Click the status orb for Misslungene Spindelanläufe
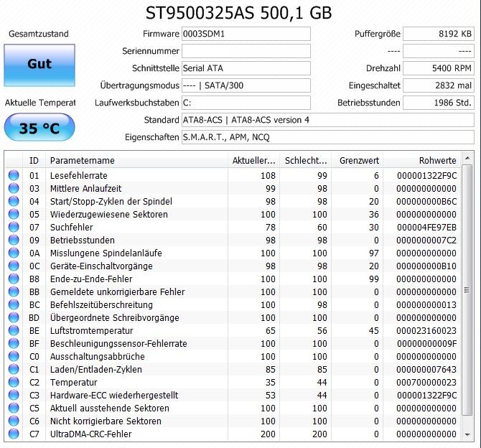 click(14, 253)
